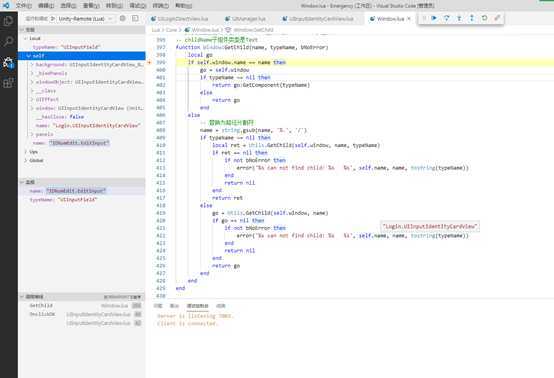Expand the panels variable
Image resolution: width=554 pixels, height=378 pixels.
coord(32,134)
